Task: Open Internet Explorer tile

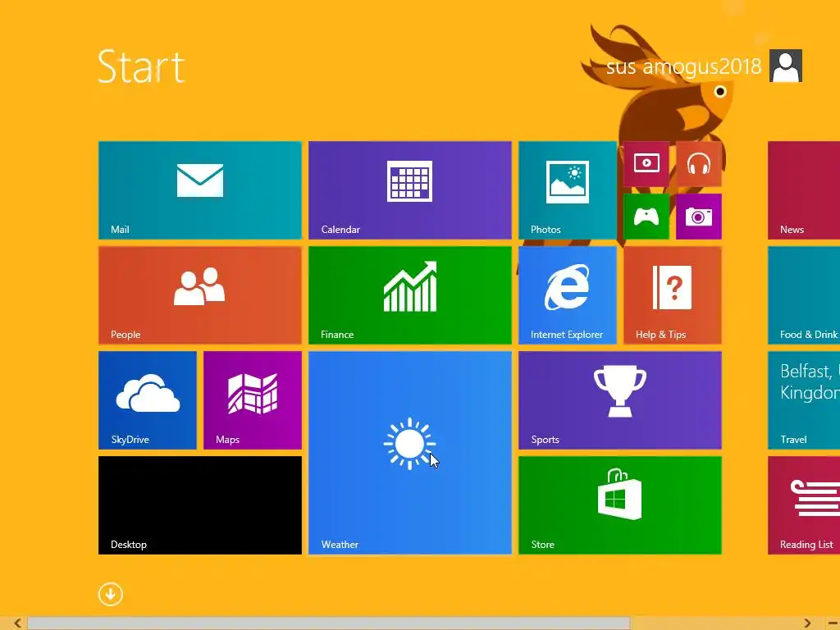Action: [568, 295]
